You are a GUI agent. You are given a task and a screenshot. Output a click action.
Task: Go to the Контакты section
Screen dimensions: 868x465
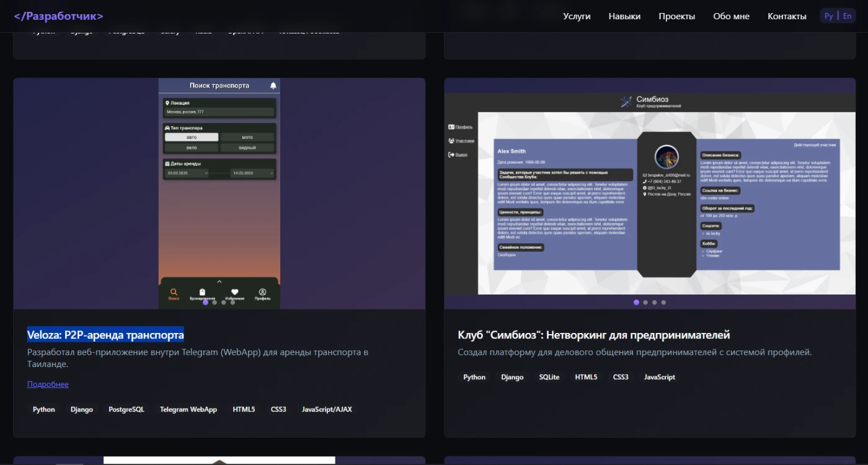(x=787, y=16)
